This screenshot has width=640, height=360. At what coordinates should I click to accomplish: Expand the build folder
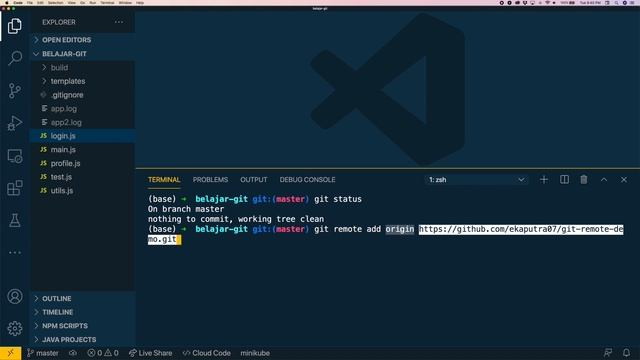pos(83,67)
